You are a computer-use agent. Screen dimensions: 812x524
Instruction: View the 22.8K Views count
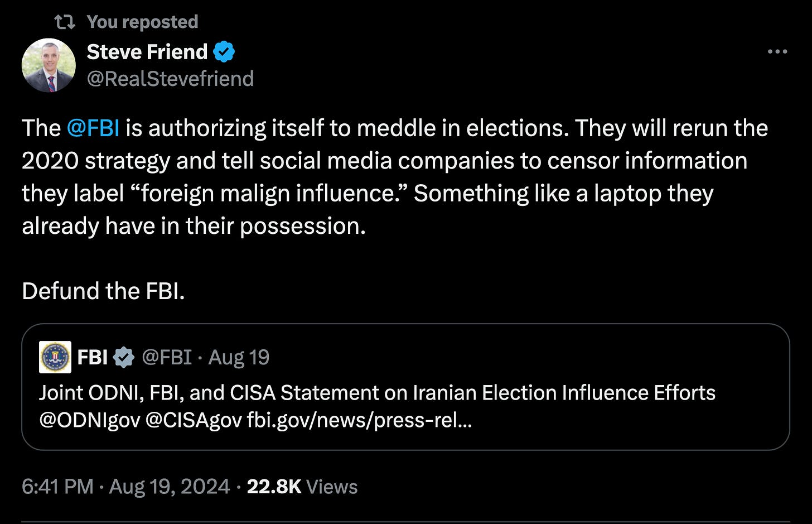pyautogui.click(x=302, y=487)
